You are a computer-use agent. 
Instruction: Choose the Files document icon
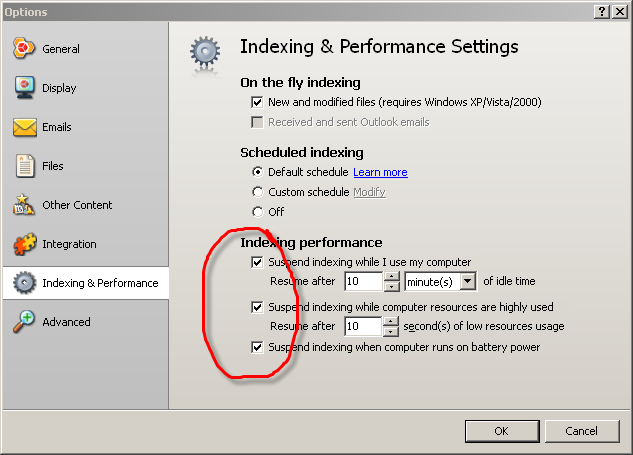pyautogui.click(x=25, y=166)
